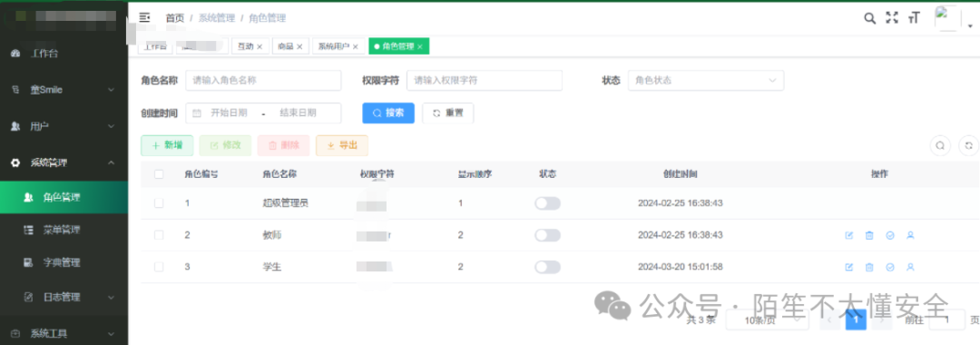Select 菜单管理 in the sidebar
The image size is (980, 345).
click(64, 230)
